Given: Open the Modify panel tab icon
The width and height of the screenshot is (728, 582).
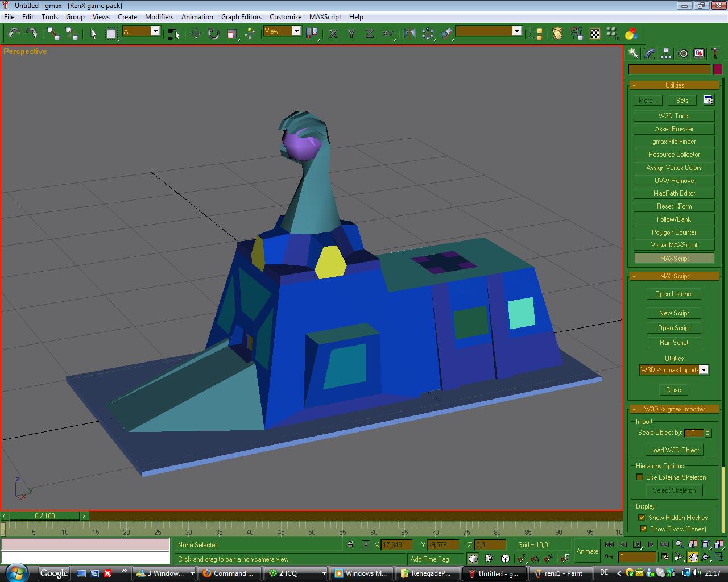Looking at the screenshot, I should [x=650, y=53].
